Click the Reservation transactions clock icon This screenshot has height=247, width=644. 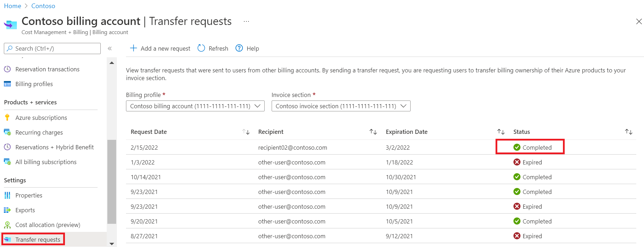[x=7, y=69]
